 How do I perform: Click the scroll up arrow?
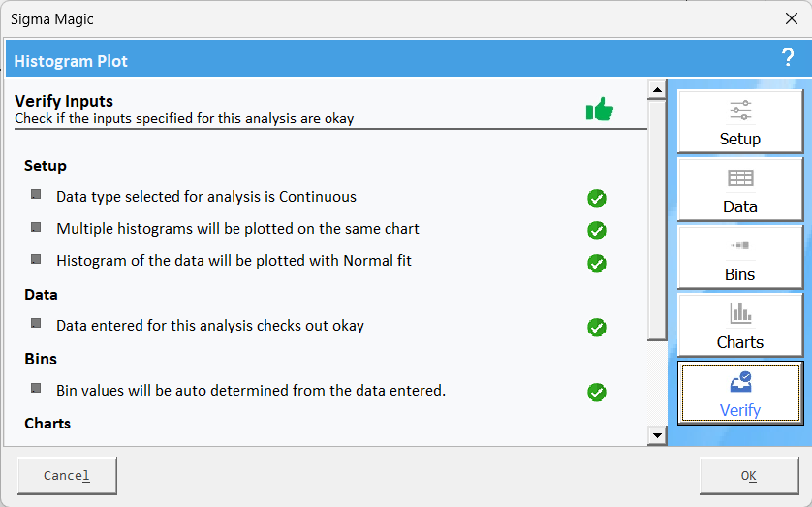[657, 90]
